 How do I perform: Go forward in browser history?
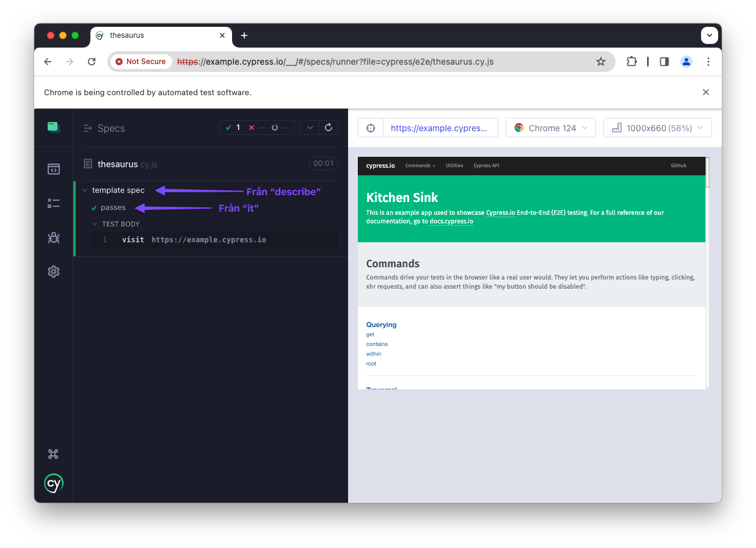(x=70, y=62)
